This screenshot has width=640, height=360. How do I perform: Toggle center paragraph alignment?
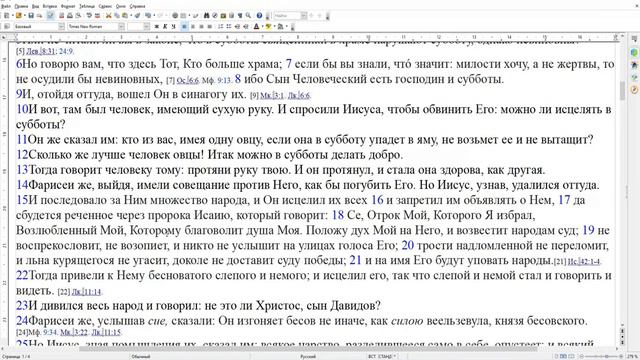[x=193, y=27]
